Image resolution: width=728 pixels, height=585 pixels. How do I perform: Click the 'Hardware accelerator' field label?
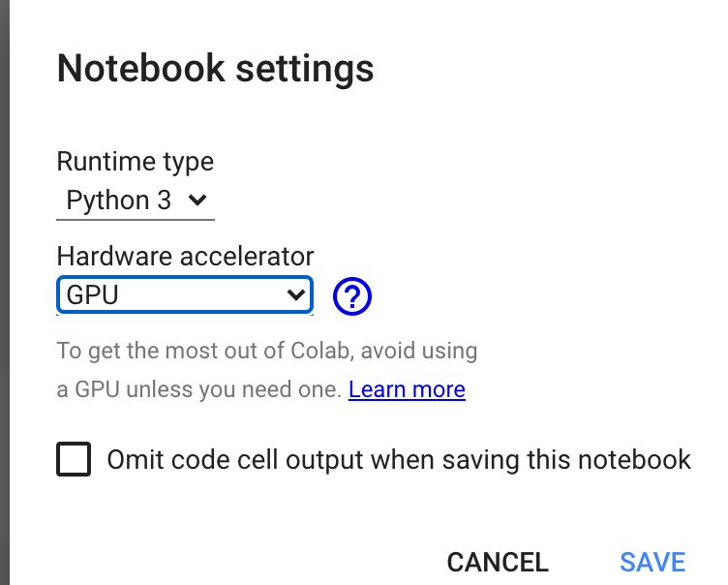click(185, 256)
